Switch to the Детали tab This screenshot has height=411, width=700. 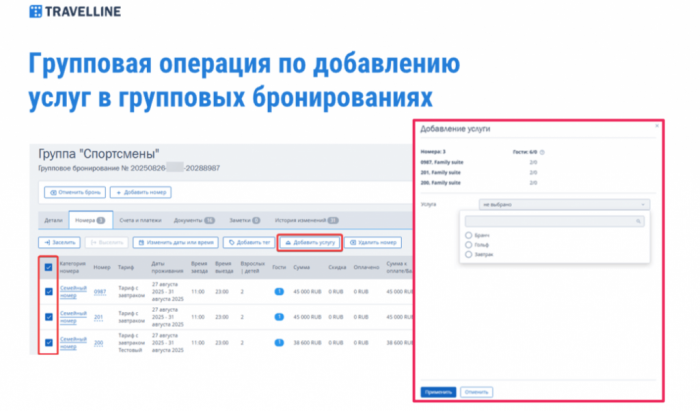coord(54,220)
